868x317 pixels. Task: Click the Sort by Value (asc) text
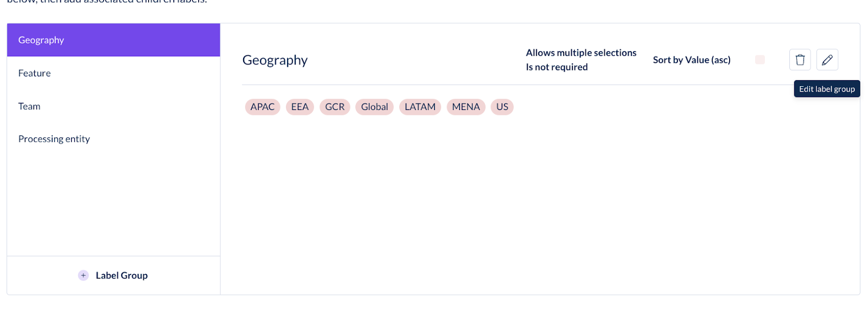coord(692,60)
